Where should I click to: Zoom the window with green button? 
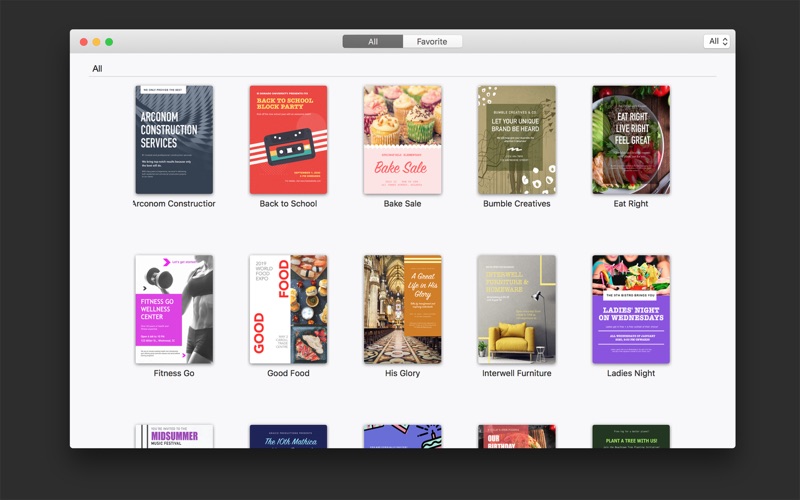coord(109,42)
